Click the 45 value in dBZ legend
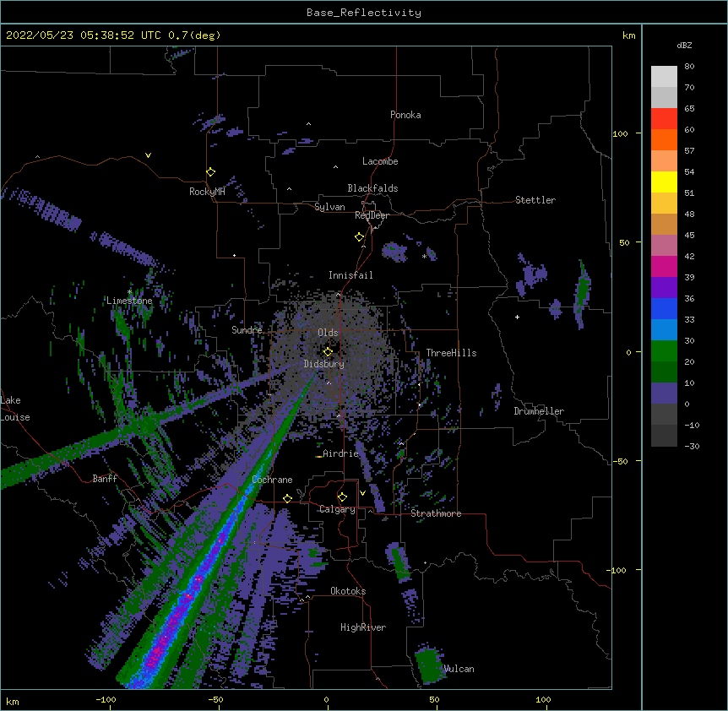This screenshot has width=728, height=711. (689, 236)
